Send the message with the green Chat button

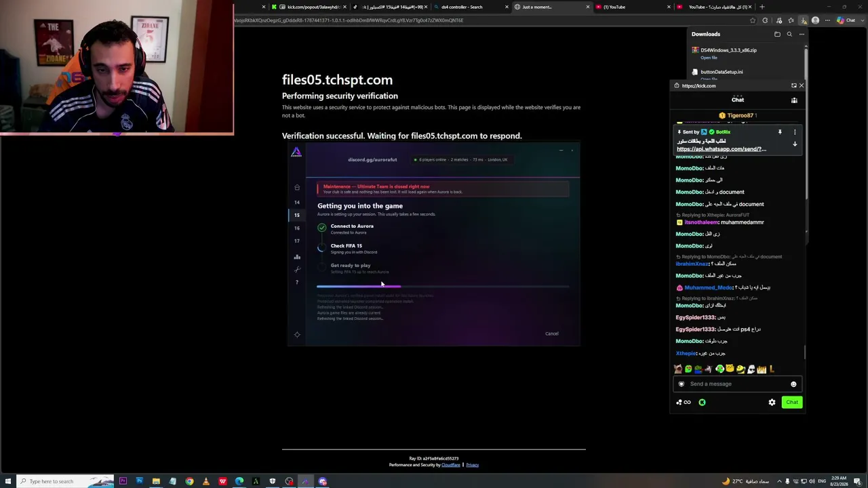click(792, 403)
